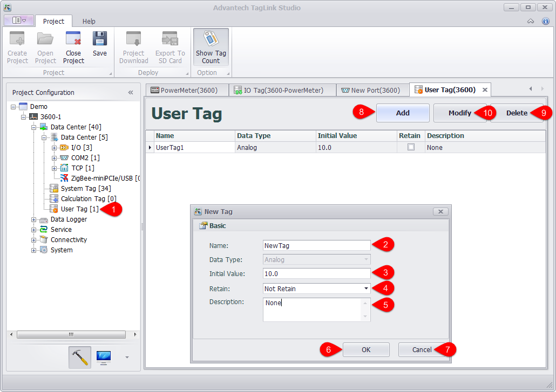
Task: Switch to the PowerMeter(3600) tab
Action: (x=187, y=90)
